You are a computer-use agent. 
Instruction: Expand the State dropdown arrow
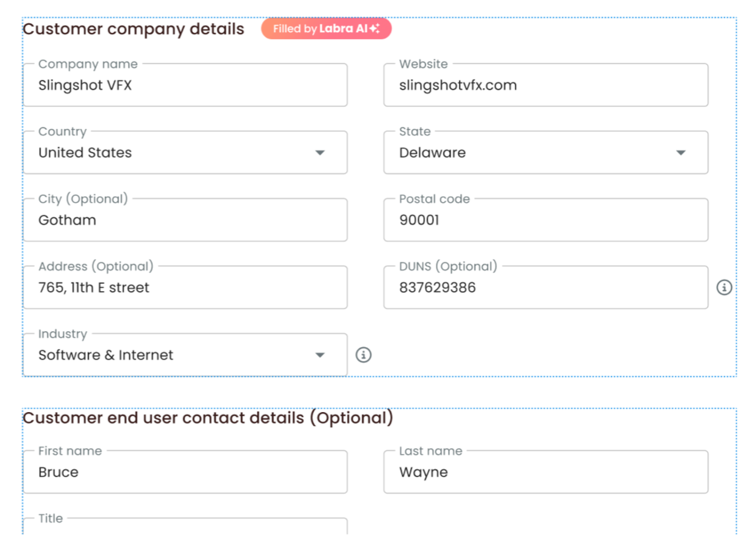680,153
